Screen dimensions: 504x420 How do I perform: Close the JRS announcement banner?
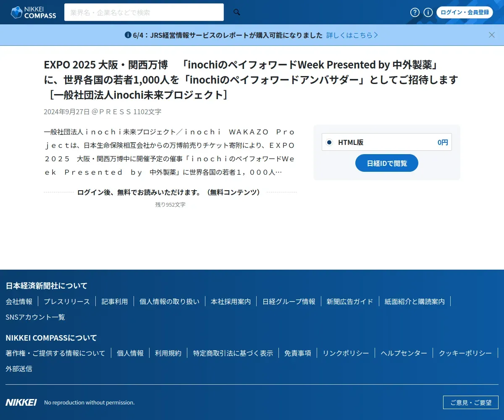click(492, 35)
